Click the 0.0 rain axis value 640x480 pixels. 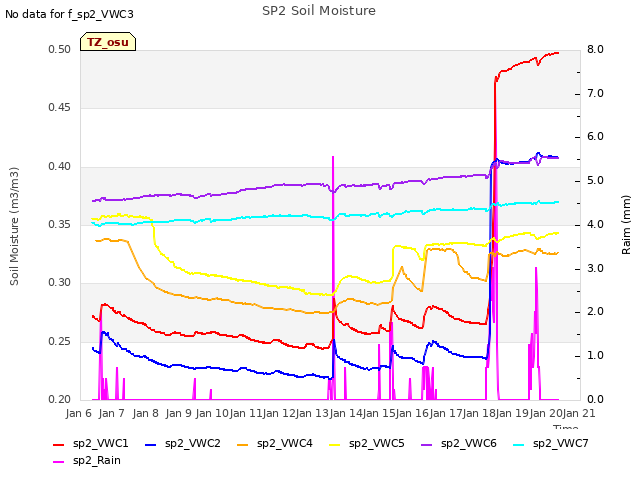pyautogui.click(x=595, y=399)
